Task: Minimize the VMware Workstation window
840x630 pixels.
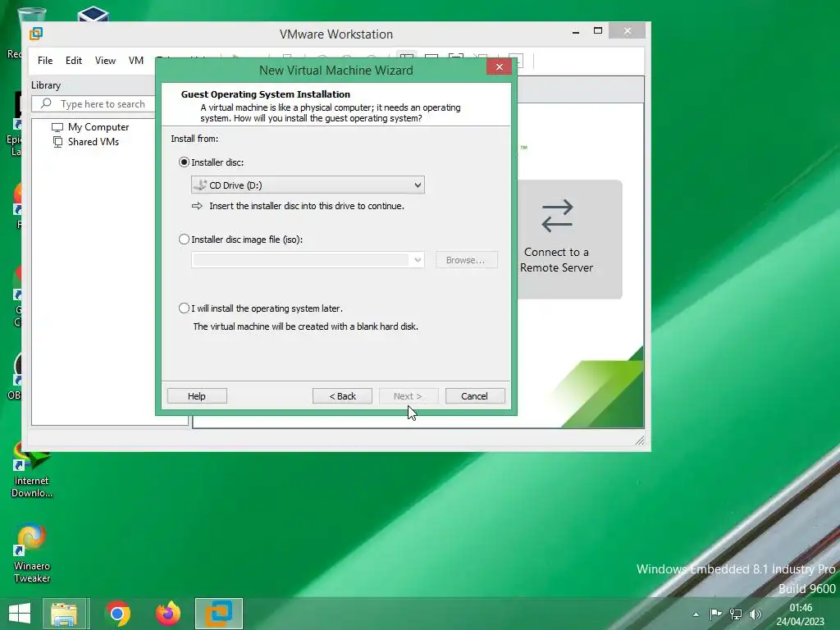Action: pyautogui.click(x=576, y=32)
